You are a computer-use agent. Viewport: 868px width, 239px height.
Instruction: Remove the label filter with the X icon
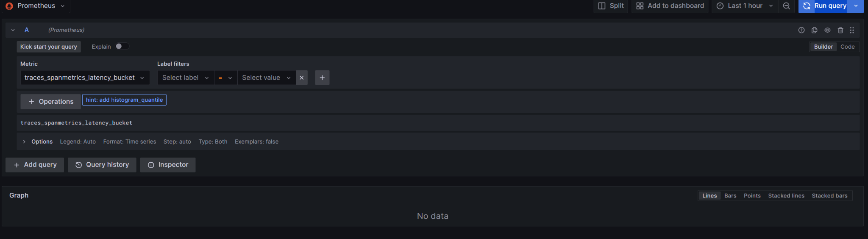coord(302,78)
